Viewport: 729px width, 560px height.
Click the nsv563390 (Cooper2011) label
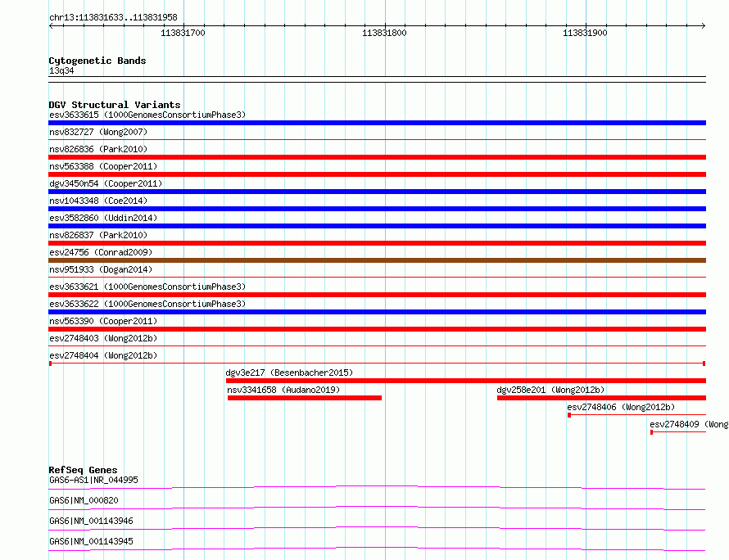(103, 321)
